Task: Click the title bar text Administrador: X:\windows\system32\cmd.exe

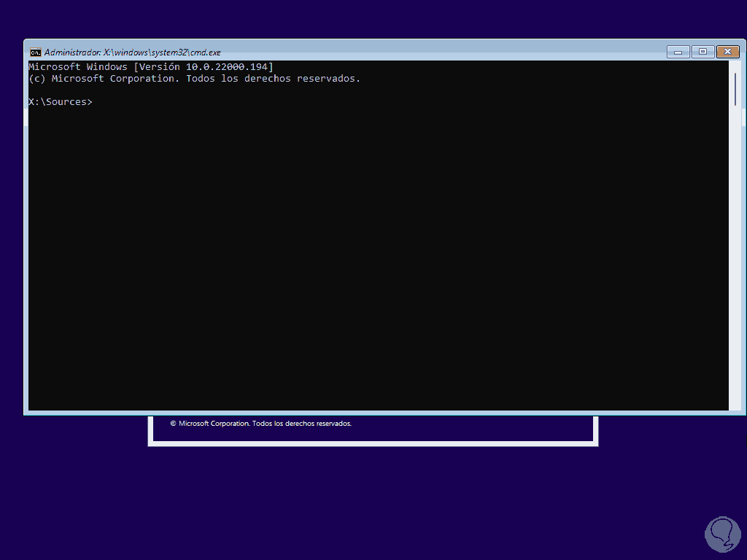Action: (133, 52)
